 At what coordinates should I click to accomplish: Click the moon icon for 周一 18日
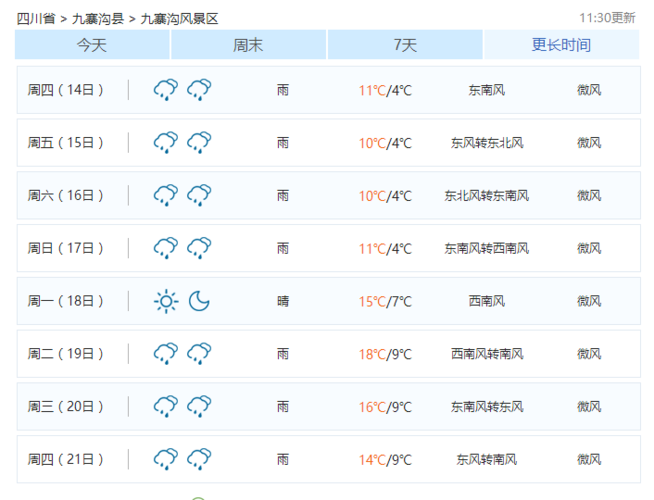click(x=199, y=301)
